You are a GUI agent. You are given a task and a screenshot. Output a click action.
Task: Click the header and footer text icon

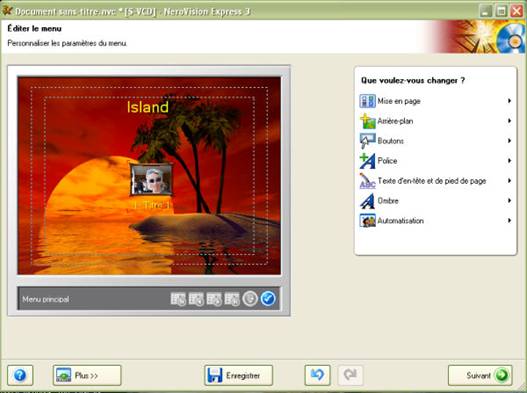[367, 181]
